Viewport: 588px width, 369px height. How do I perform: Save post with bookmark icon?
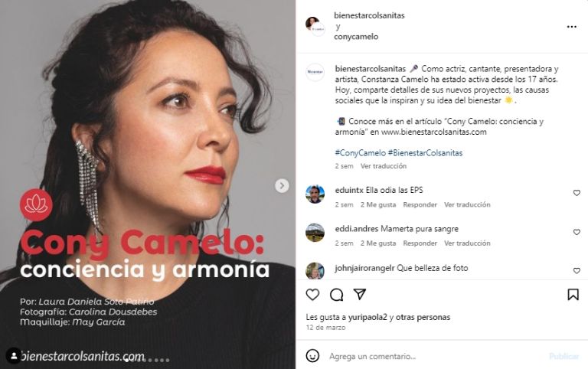click(x=573, y=295)
